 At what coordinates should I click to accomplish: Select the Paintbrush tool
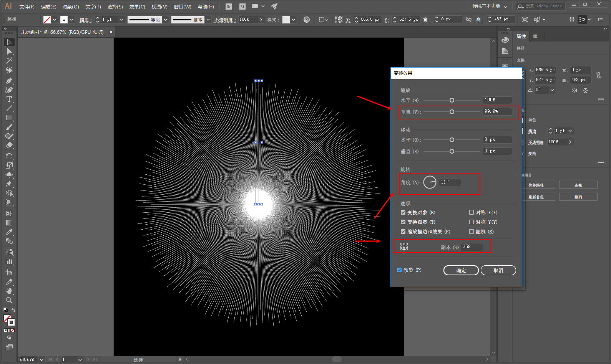9,127
